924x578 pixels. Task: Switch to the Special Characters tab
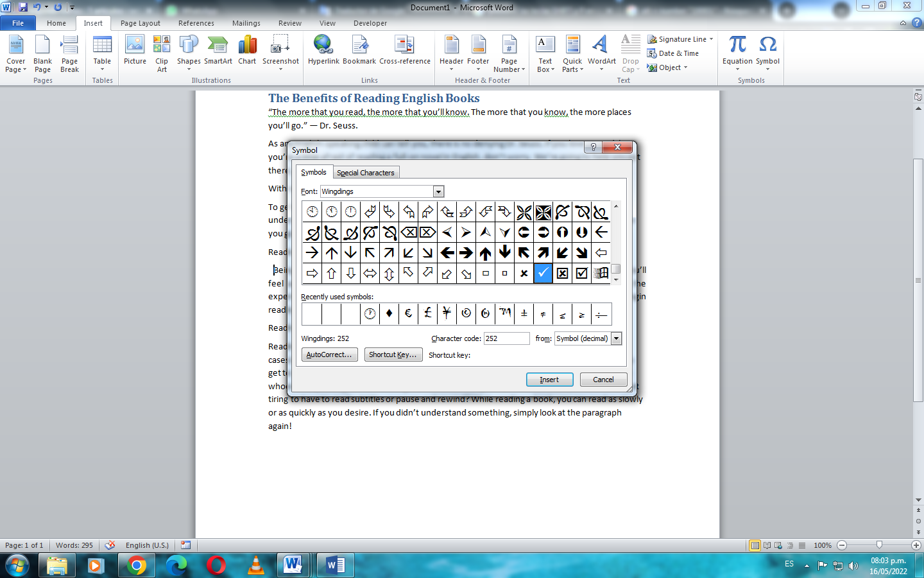coord(366,173)
